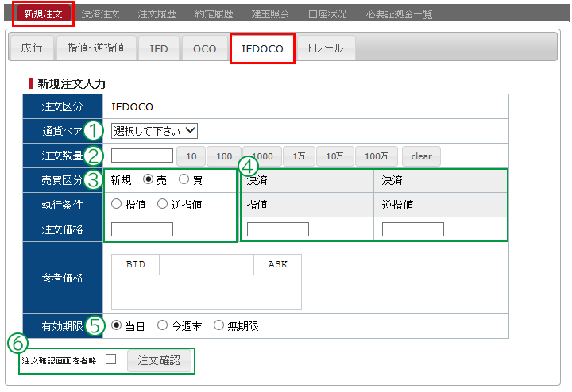The height and width of the screenshot is (392, 572).
Task: Click the 決済 指値 price input field
Action: tap(278, 229)
